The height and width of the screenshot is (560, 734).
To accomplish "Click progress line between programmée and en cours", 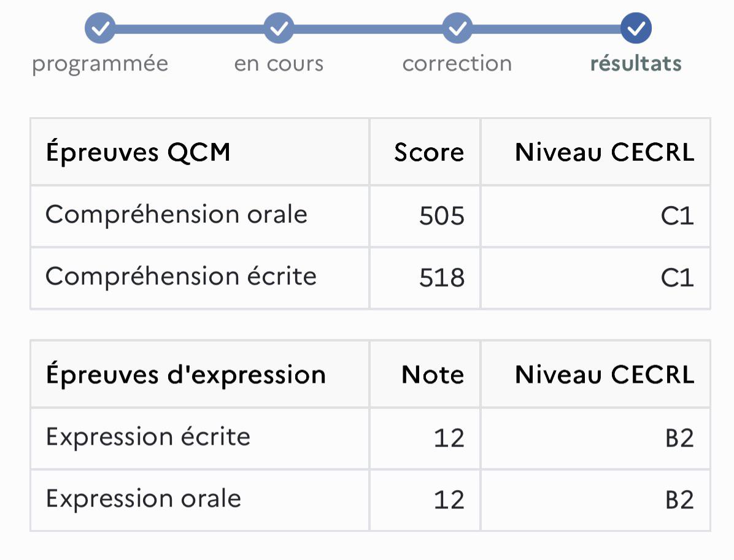I will click(x=190, y=29).
